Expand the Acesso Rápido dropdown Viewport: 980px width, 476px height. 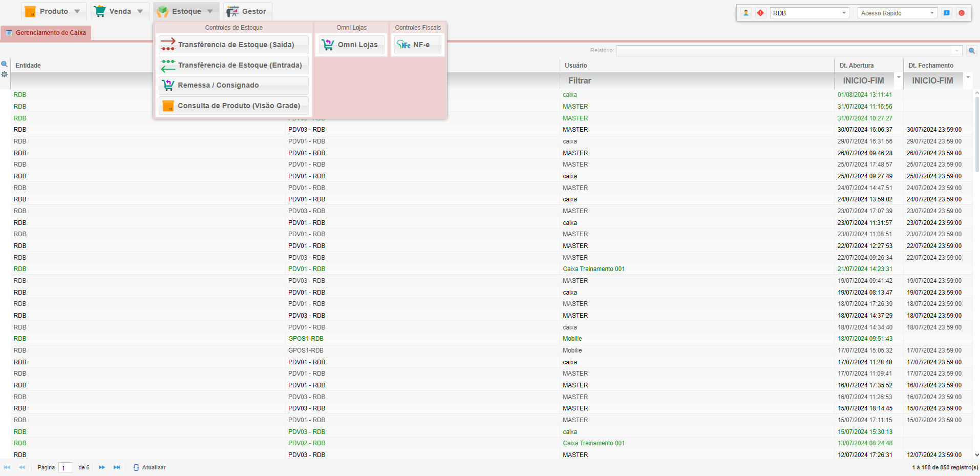931,13
